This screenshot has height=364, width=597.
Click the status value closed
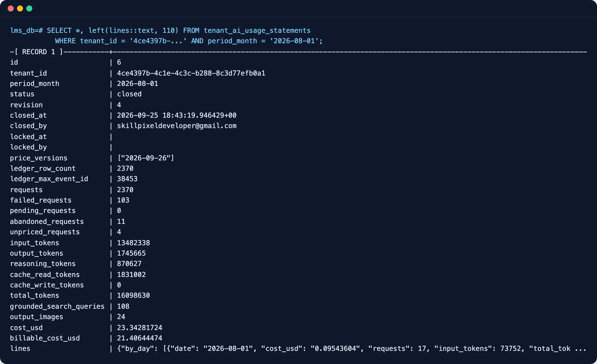[x=129, y=94]
